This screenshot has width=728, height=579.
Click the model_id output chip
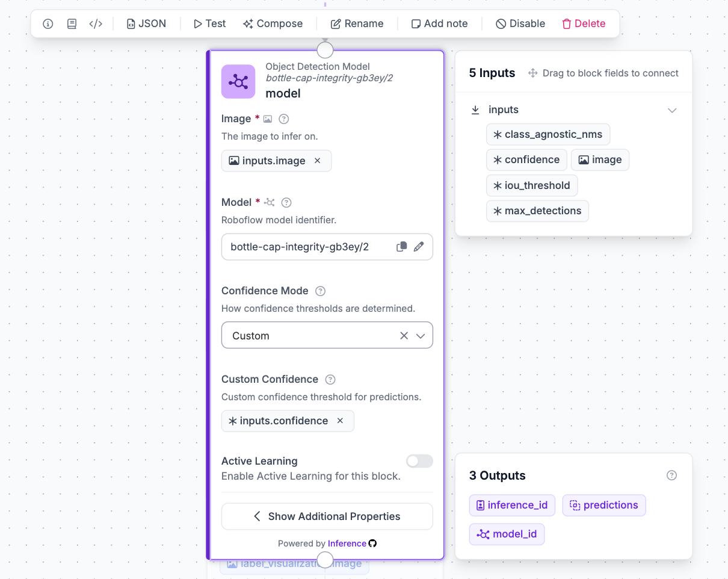click(x=507, y=534)
